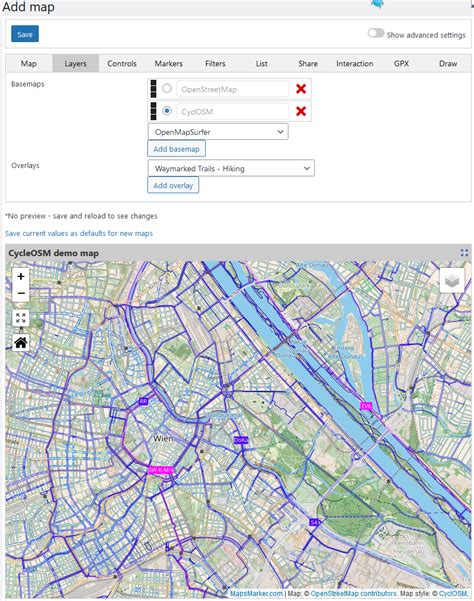Click the map fullscreen control icon
The width and height of the screenshot is (474, 601).
(x=21, y=318)
